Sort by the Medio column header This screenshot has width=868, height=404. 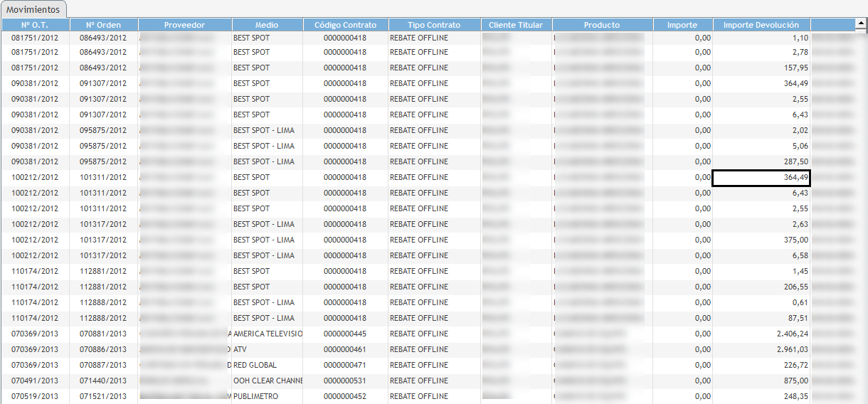[267, 25]
